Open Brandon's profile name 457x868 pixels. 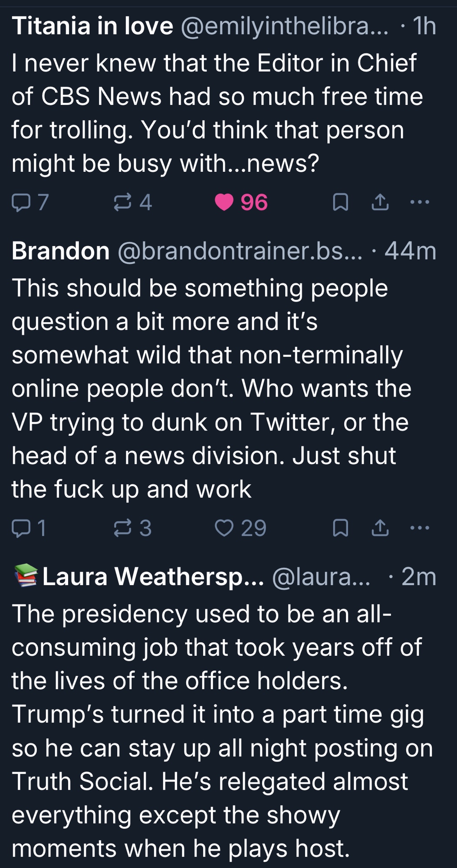tap(61, 251)
